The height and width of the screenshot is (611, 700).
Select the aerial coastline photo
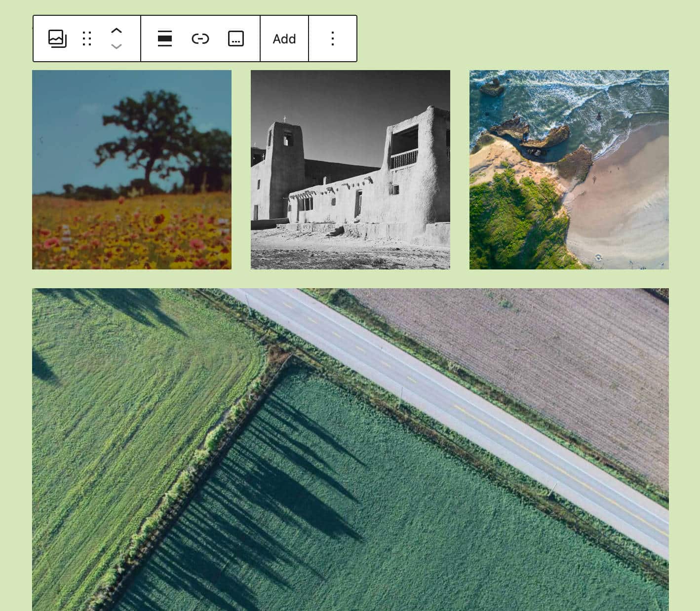(x=569, y=169)
